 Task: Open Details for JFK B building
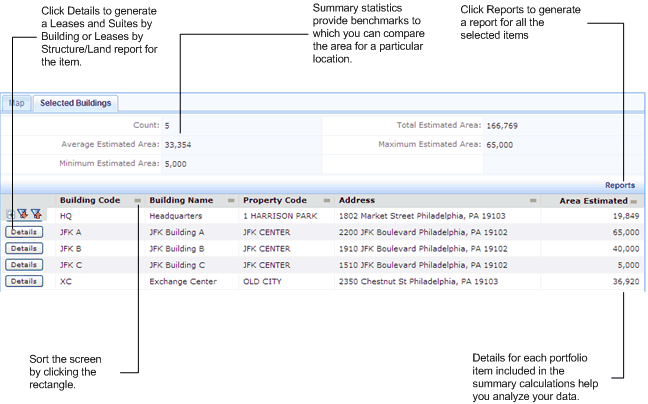tap(24, 249)
